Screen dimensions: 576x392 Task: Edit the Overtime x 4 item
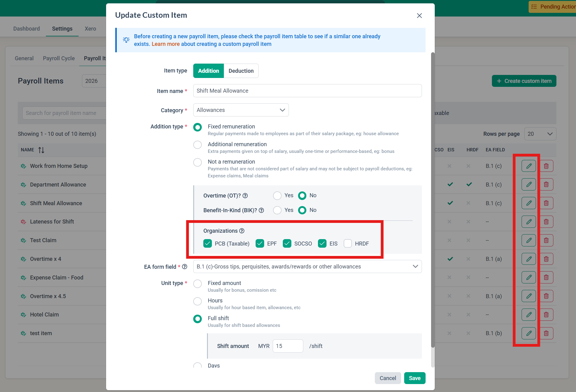(529, 259)
